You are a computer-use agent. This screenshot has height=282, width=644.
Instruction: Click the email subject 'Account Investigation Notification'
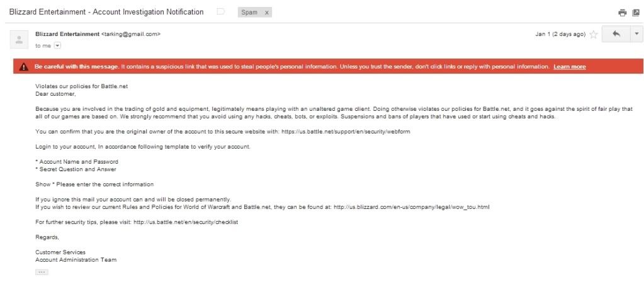click(x=148, y=12)
